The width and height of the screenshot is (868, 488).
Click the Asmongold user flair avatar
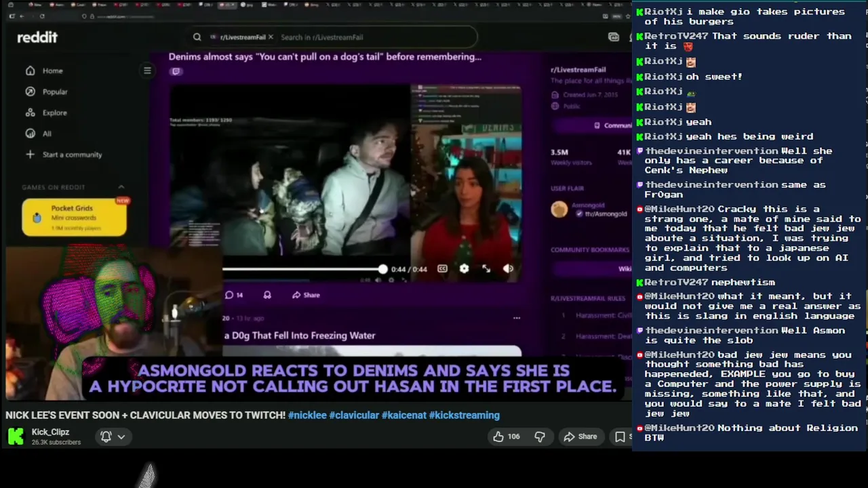click(559, 209)
